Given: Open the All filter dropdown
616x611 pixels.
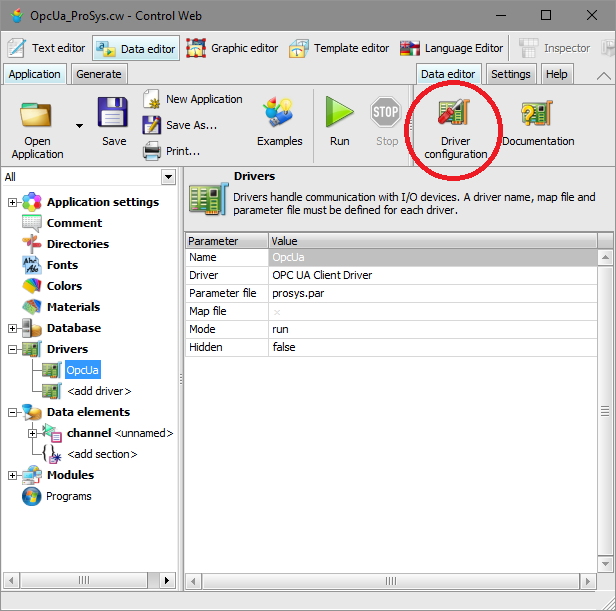Looking at the screenshot, I should [169, 177].
